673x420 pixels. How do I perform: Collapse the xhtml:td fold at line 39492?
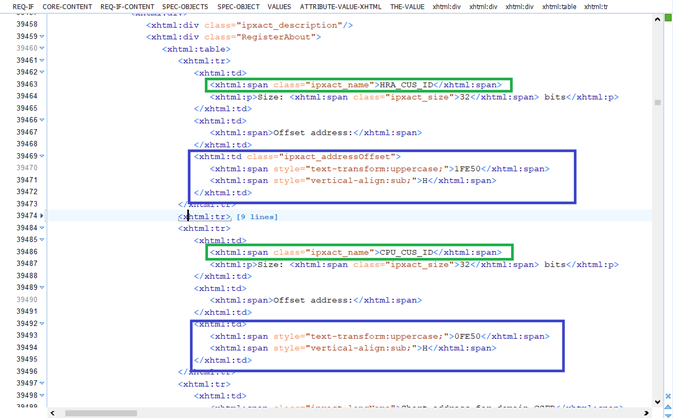42,324
